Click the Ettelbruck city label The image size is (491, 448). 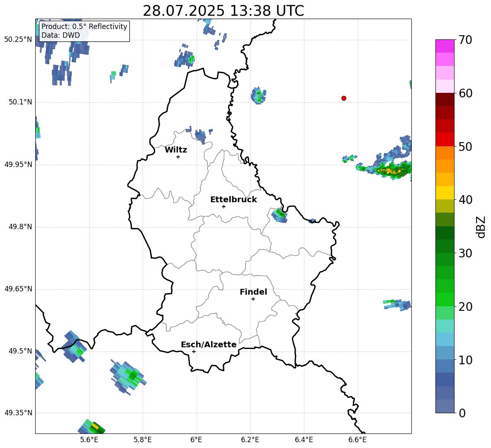coord(233,200)
